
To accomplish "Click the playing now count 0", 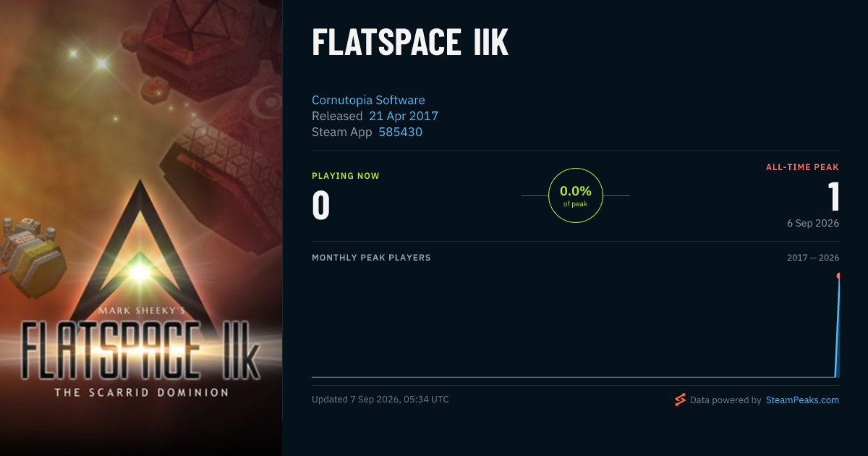I will coord(321,205).
